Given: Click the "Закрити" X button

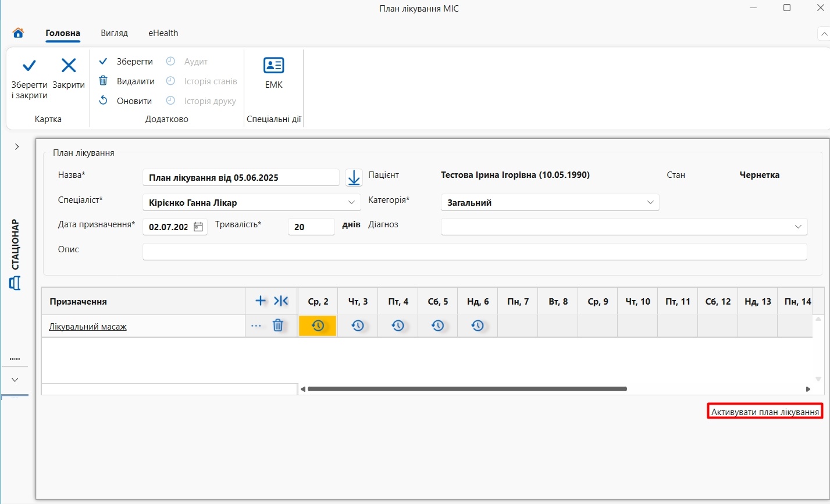Looking at the screenshot, I should (x=69, y=74).
